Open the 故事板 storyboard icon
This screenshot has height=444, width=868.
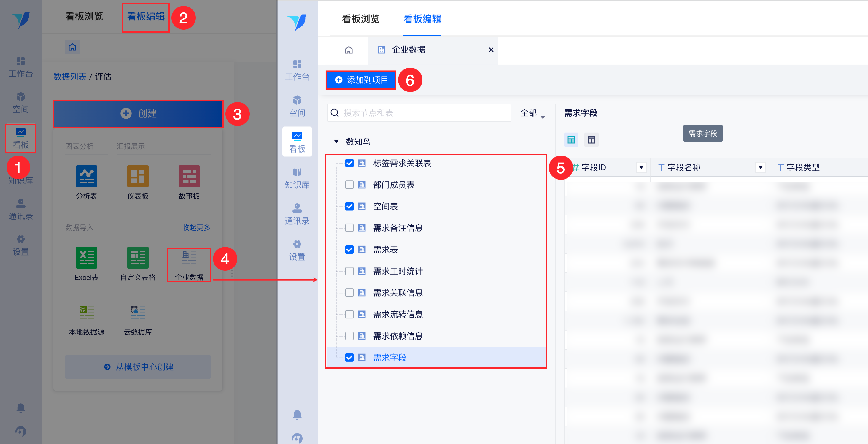189,176
